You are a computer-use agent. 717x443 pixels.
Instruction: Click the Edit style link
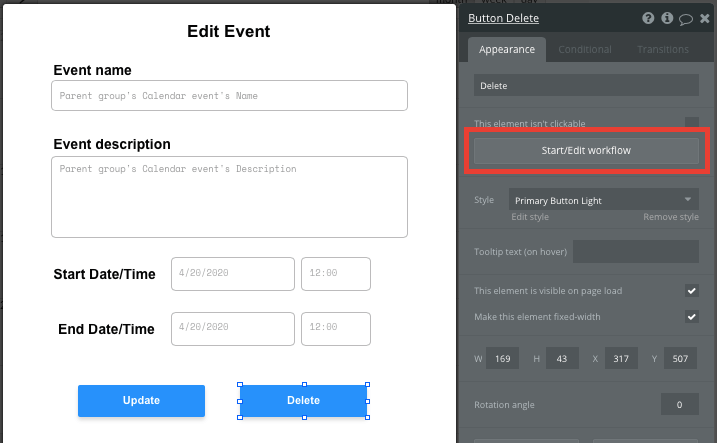tap(530, 217)
